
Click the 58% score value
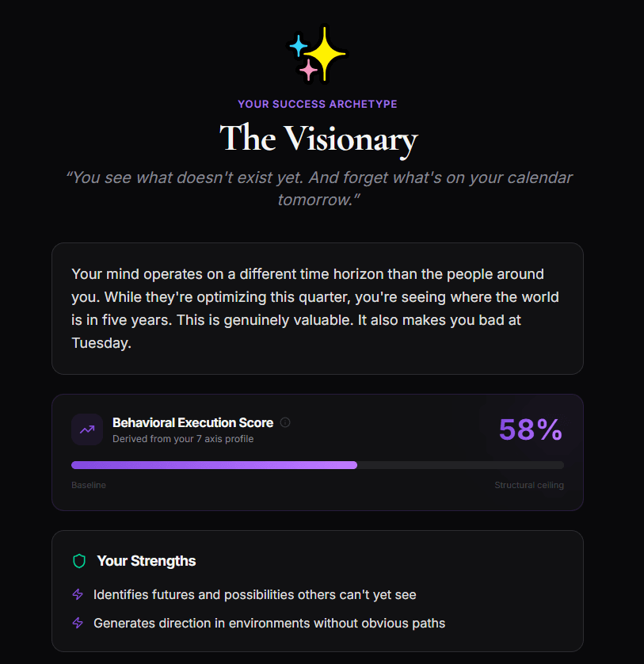tap(531, 429)
